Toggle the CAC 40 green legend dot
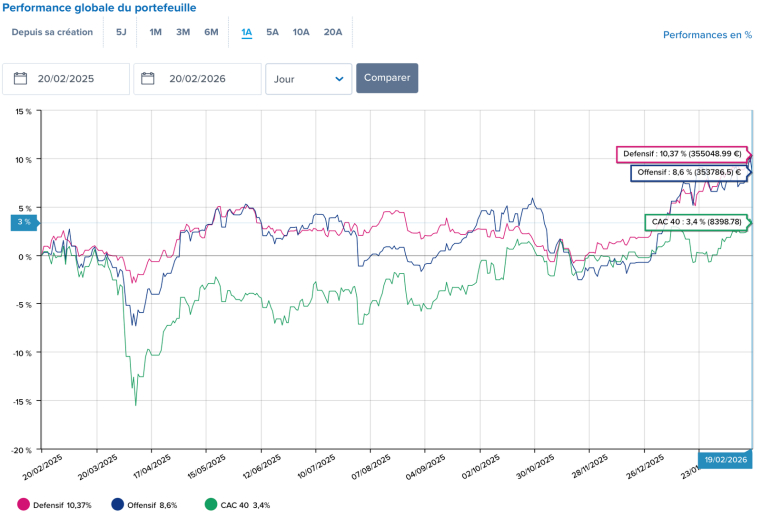Screen dimensions: 760x519 (x=210, y=505)
